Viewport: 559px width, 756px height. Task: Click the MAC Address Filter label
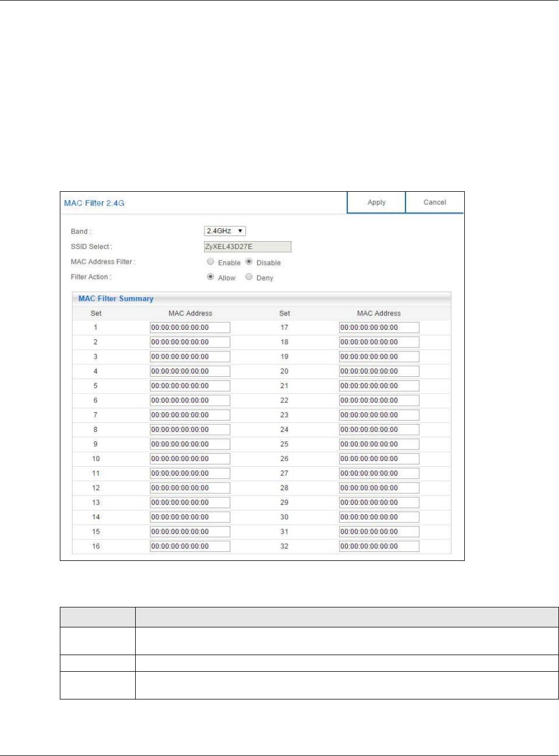pyautogui.click(x=103, y=262)
